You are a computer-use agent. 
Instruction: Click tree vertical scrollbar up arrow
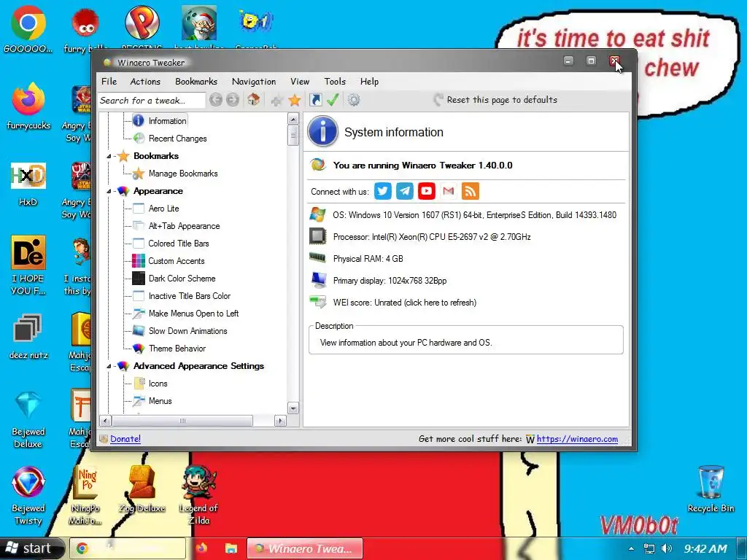pyautogui.click(x=293, y=119)
